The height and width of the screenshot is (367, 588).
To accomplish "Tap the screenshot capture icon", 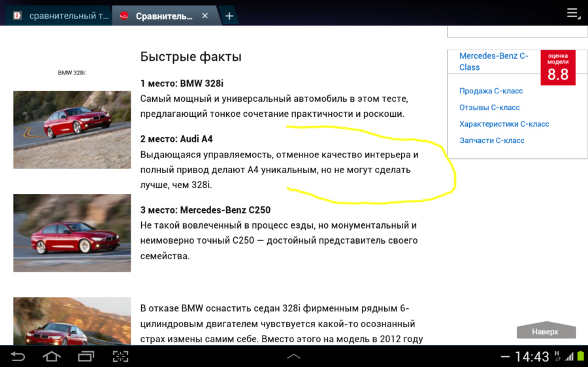I will tap(120, 356).
